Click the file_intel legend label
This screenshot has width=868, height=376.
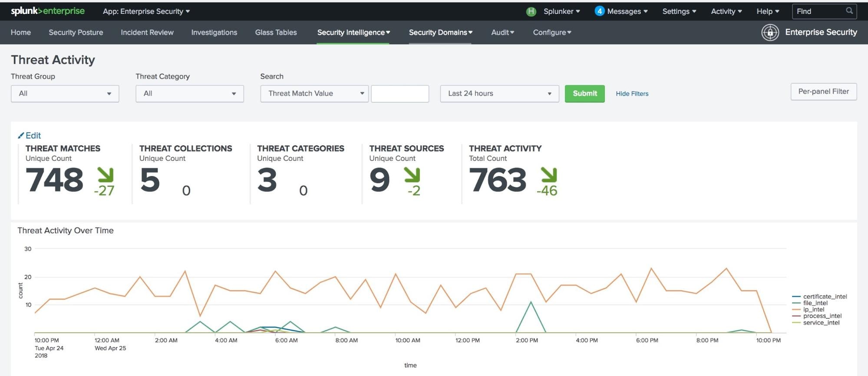815,303
